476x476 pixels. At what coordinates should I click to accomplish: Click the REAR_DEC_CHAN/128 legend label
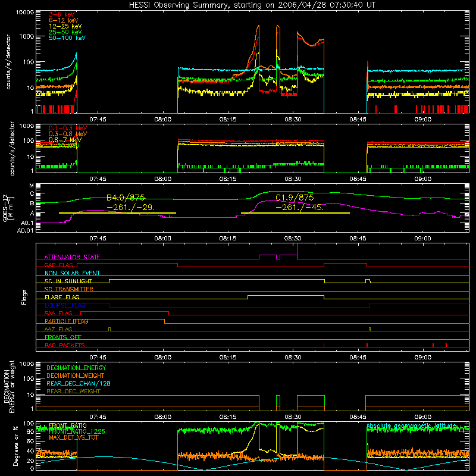click(x=79, y=384)
